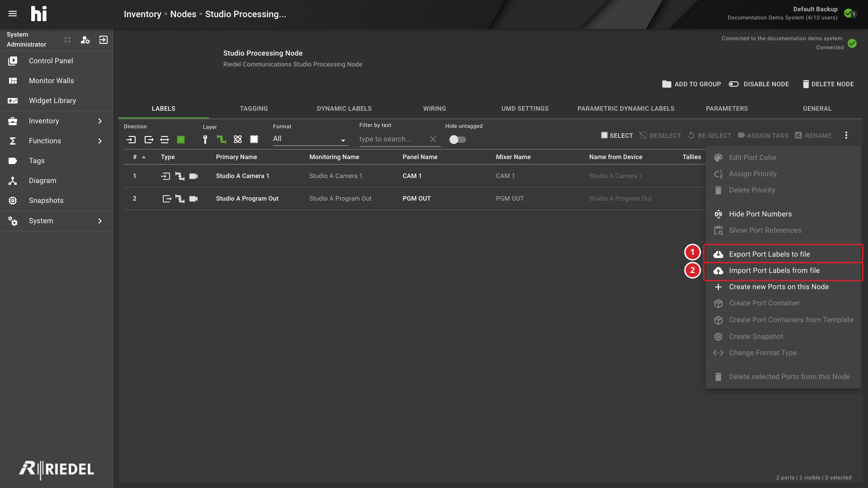Filter layer by physical connector icon
Image resolution: width=868 pixels, height=488 pixels.
pos(205,140)
